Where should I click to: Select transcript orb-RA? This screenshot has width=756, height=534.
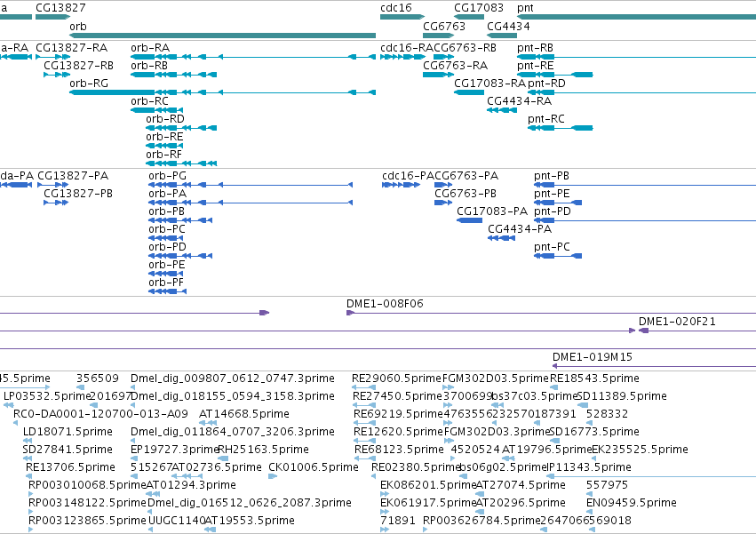point(150,48)
